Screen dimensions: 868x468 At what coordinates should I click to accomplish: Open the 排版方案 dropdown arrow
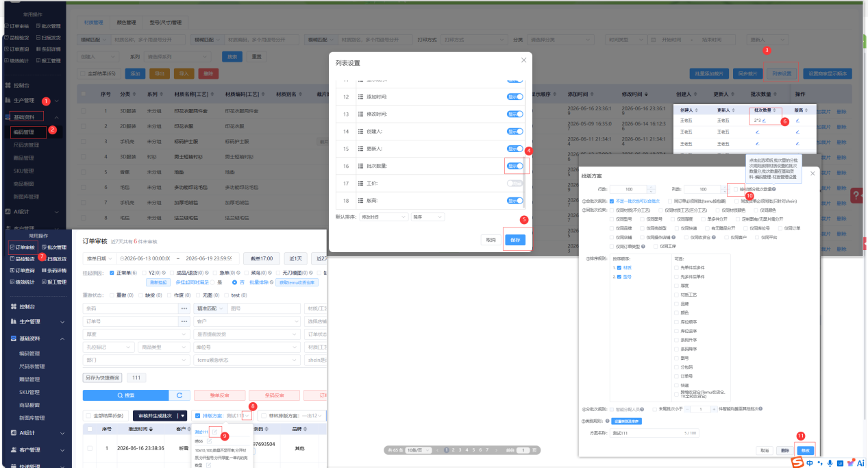248,415
